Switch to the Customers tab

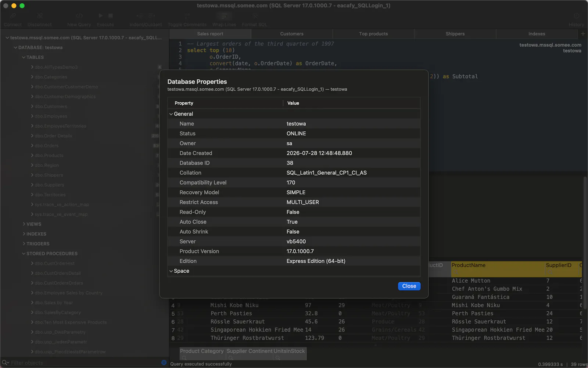click(292, 34)
